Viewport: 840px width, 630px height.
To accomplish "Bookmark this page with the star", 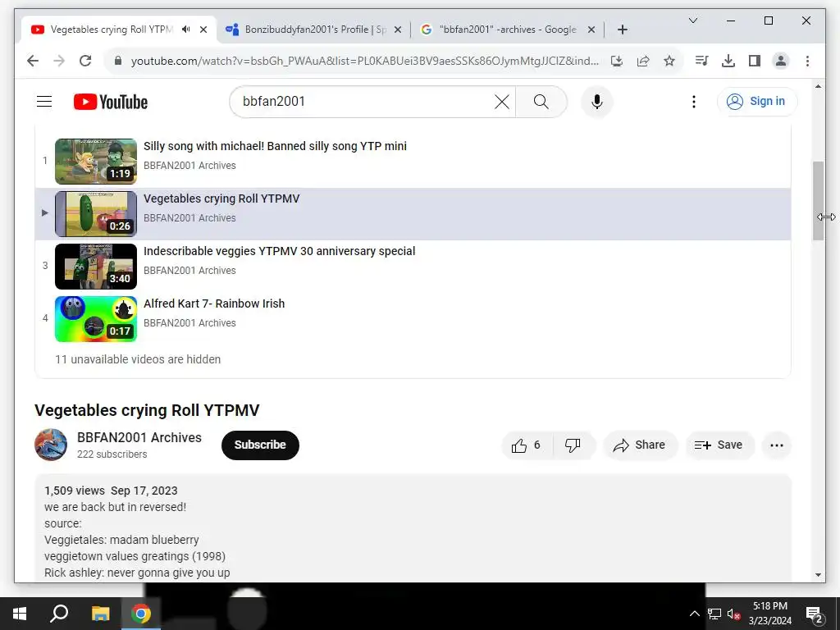I will tap(669, 61).
